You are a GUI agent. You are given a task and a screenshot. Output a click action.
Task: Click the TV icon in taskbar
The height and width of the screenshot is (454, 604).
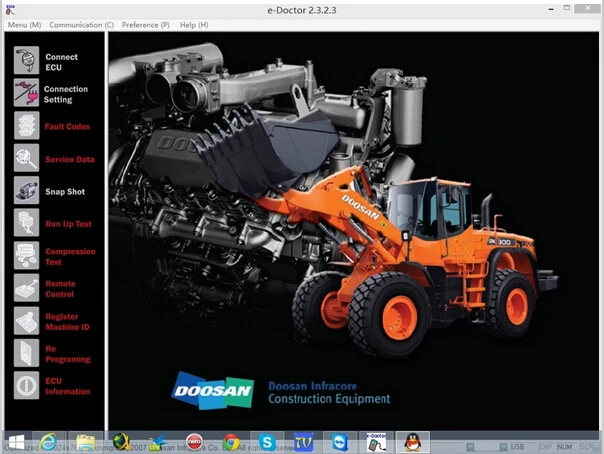(303, 442)
